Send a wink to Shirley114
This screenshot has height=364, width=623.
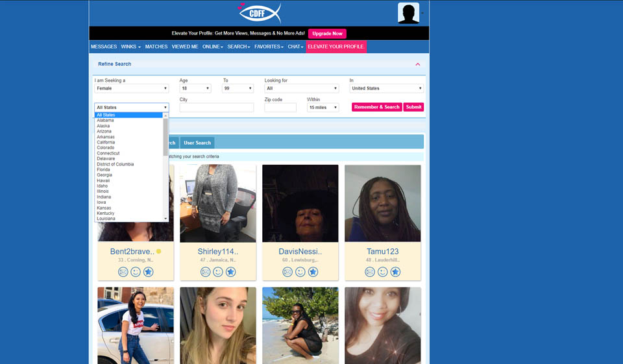(x=218, y=272)
